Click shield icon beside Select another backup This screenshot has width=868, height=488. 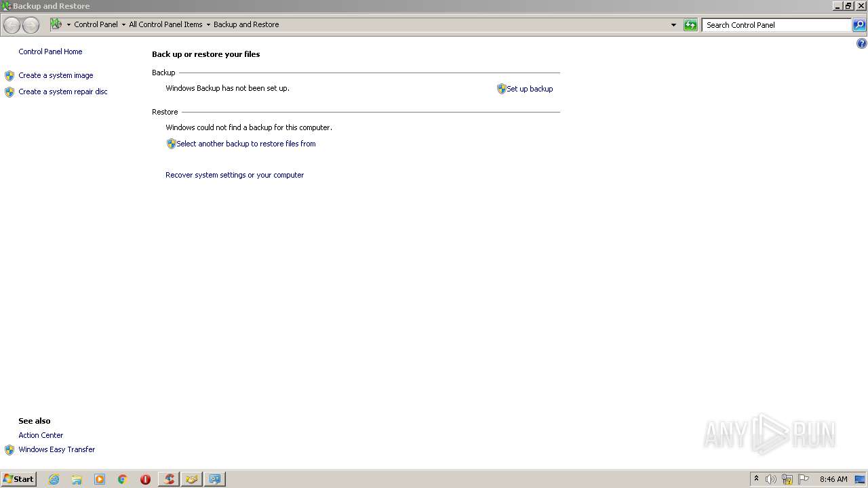171,144
